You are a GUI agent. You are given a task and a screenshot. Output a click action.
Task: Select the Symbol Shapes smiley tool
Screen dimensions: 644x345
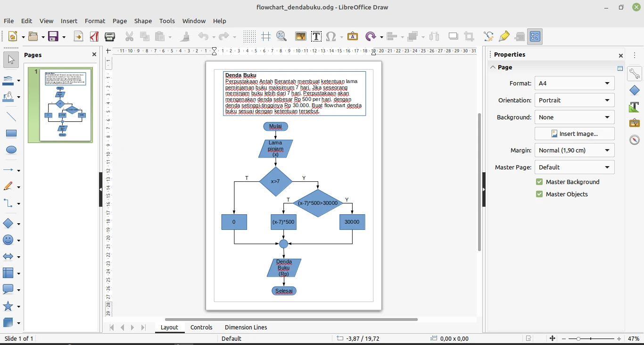pos(8,240)
